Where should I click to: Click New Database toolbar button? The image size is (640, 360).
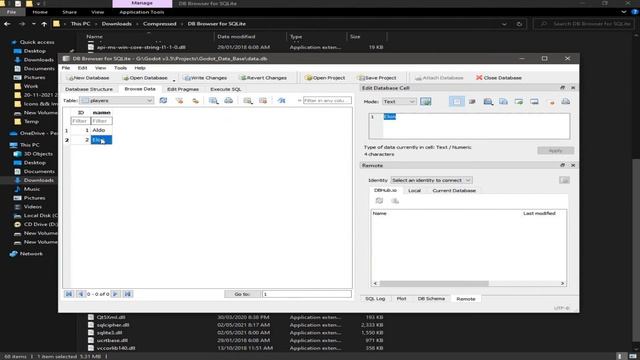pyautogui.click(x=88, y=78)
